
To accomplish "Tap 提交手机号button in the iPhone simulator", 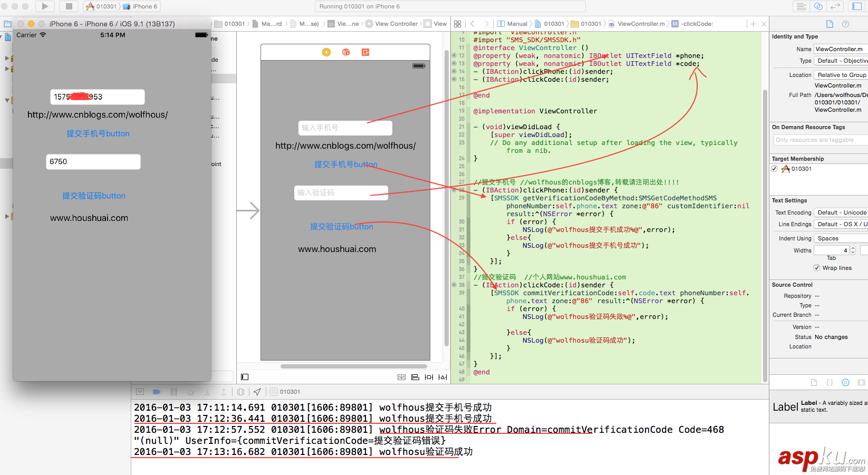I will pyautogui.click(x=98, y=133).
